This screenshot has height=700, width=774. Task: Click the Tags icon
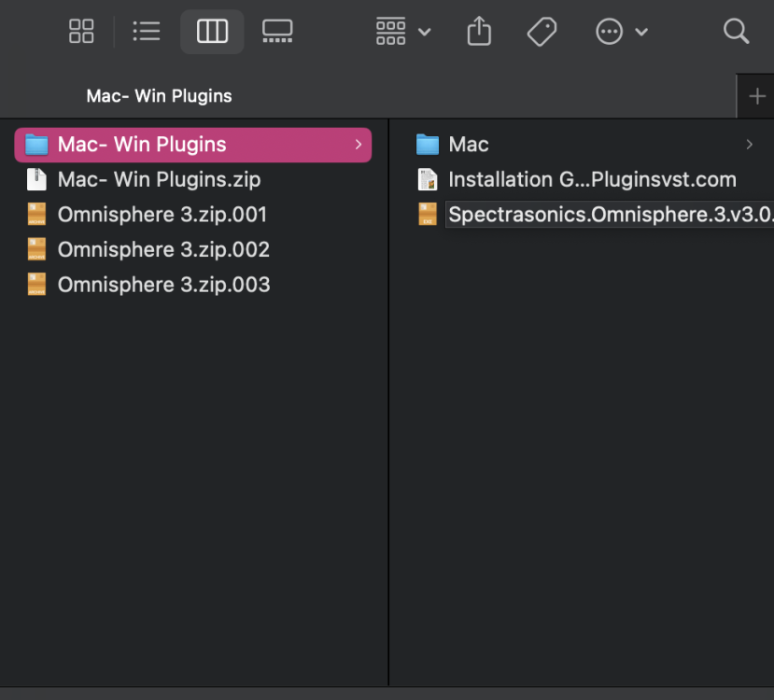click(542, 31)
